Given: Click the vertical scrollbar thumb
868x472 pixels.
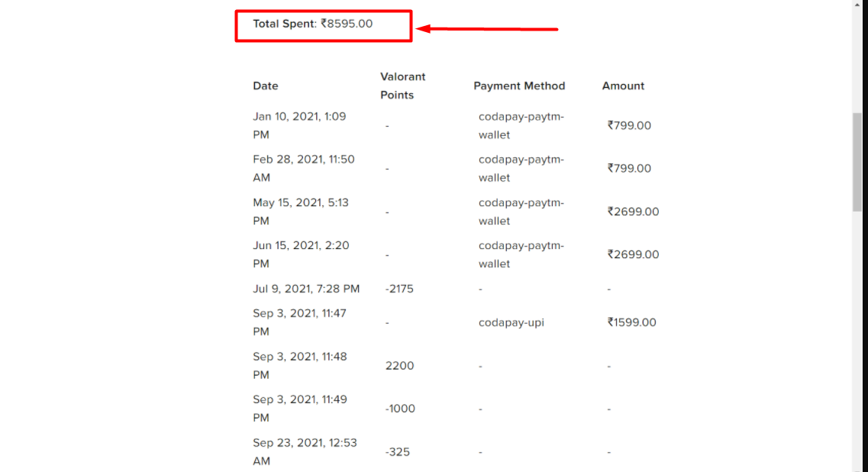Looking at the screenshot, I should point(857,162).
